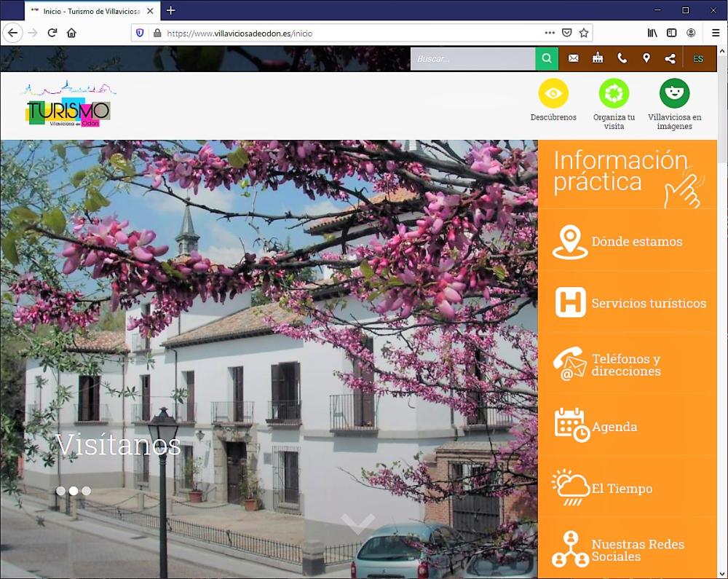Screen dimensions: 728x579
Task: Select the second slideshow indicator dot
Action: (73, 490)
